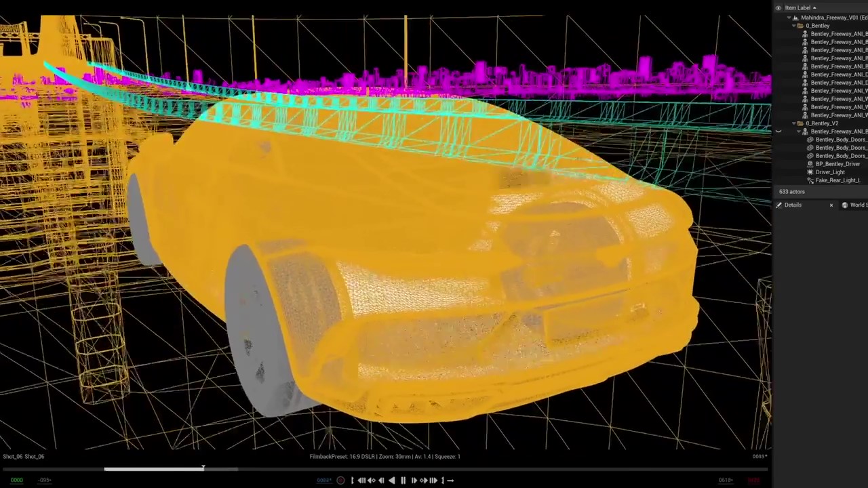Click the record button in playback bar
The width and height of the screenshot is (868, 488).
340,480
